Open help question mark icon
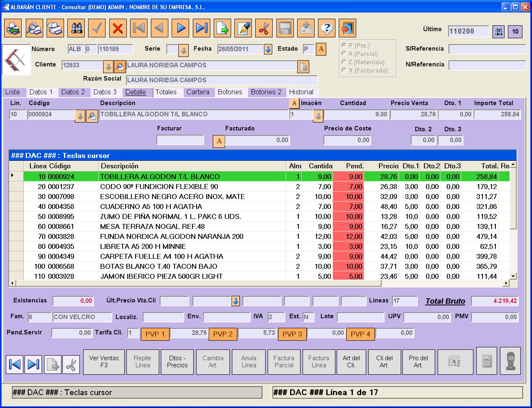The width and height of the screenshot is (532, 408). pos(327,28)
